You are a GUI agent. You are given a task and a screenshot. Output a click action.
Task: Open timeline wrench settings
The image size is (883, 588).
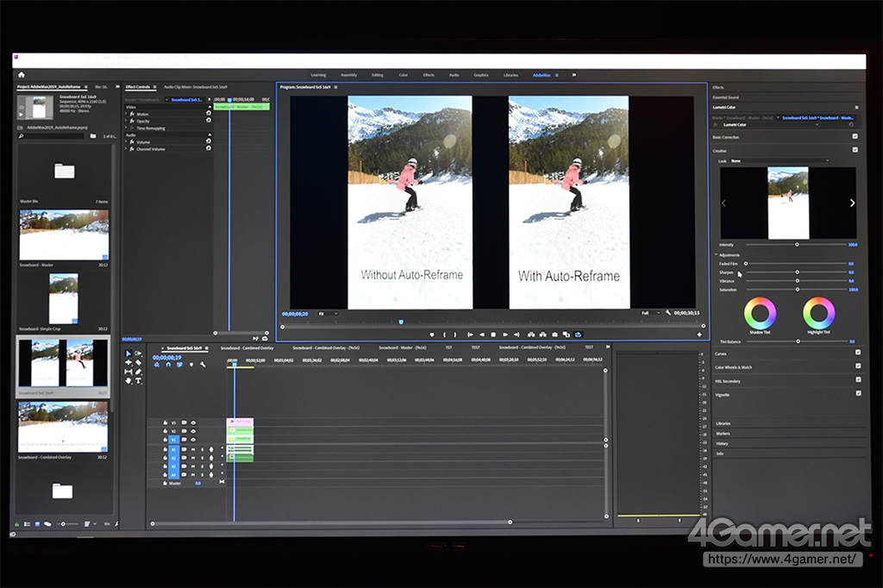203,365
